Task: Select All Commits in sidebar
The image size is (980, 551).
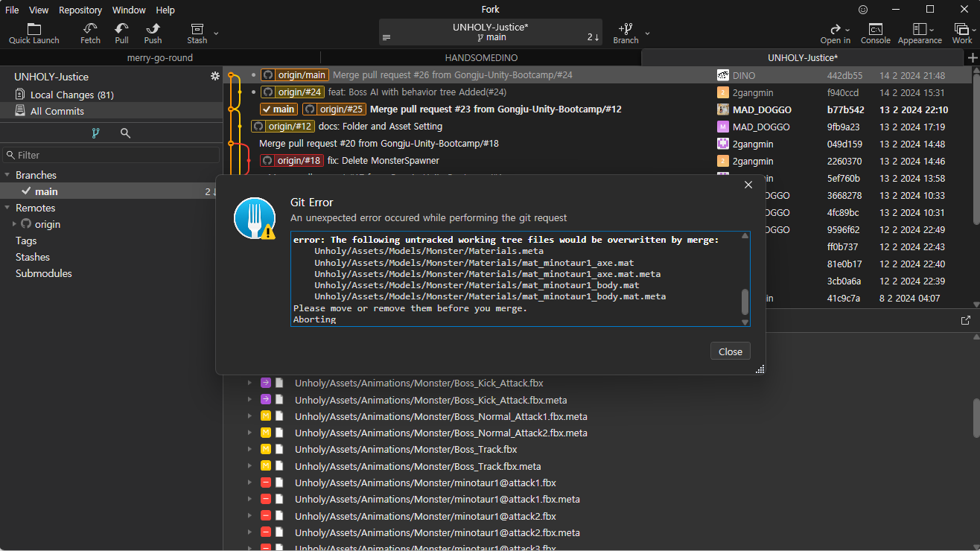Action: [x=112, y=111]
